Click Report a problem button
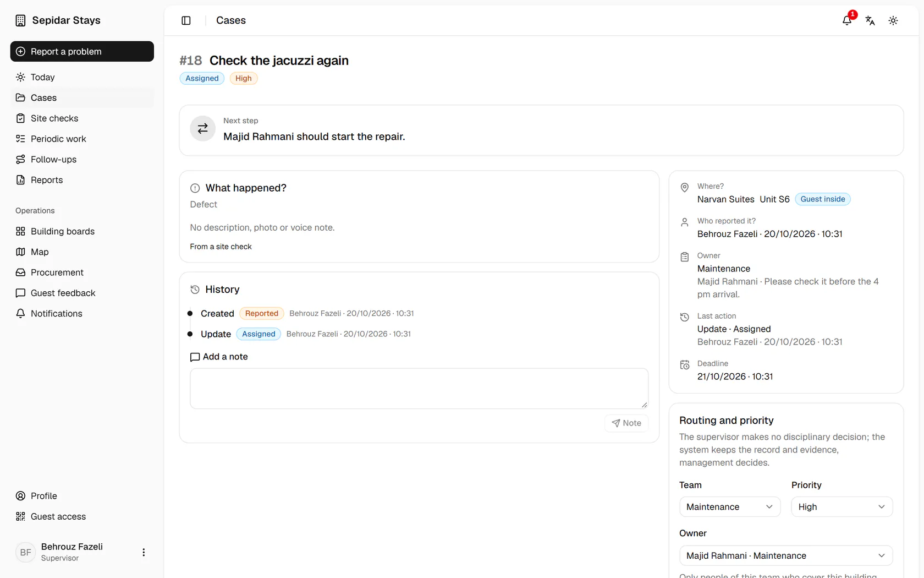This screenshot has width=924, height=578. 82,51
